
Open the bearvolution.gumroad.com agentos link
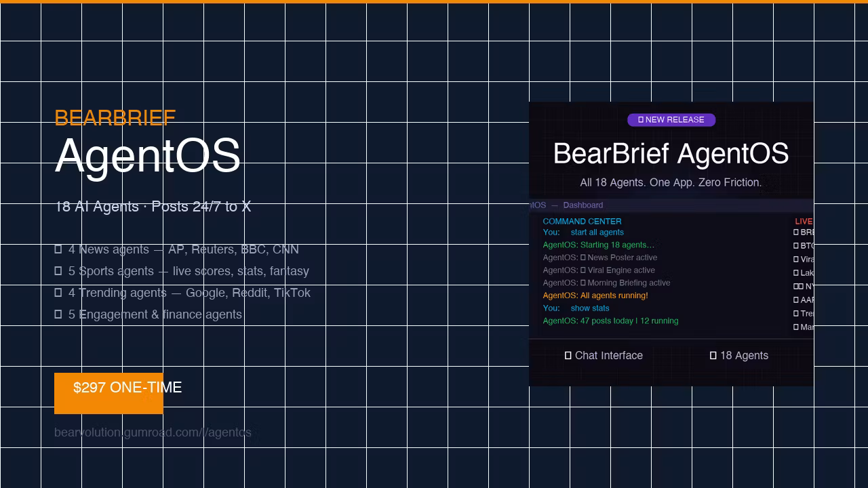click(153, 432)
